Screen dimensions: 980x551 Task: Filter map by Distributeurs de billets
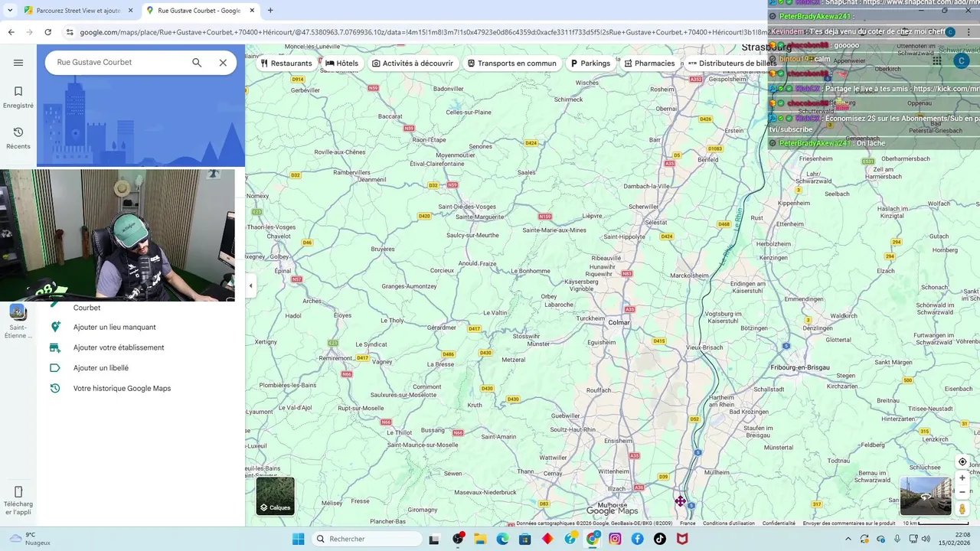(x=731, y=64)
